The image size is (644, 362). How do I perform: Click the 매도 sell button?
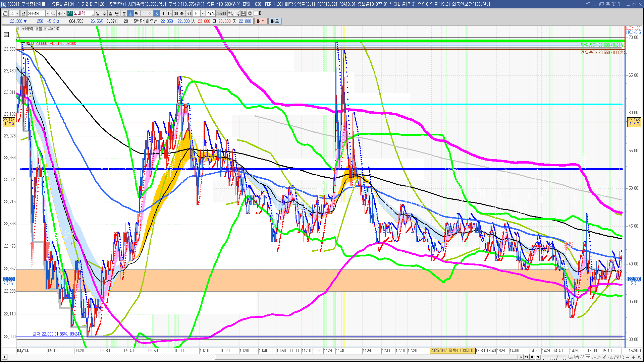click(x=275, y=21)
